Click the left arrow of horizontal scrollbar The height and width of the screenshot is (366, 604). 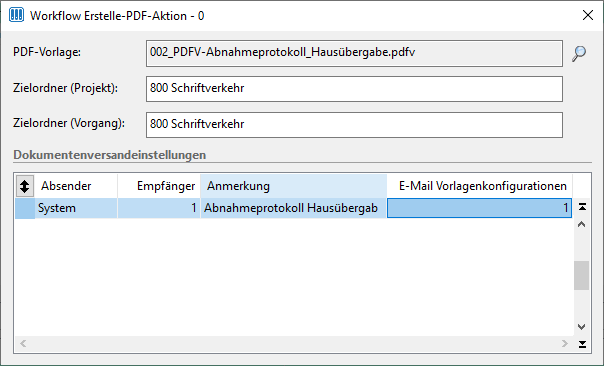pyautogui.click(x=23, y=343)
